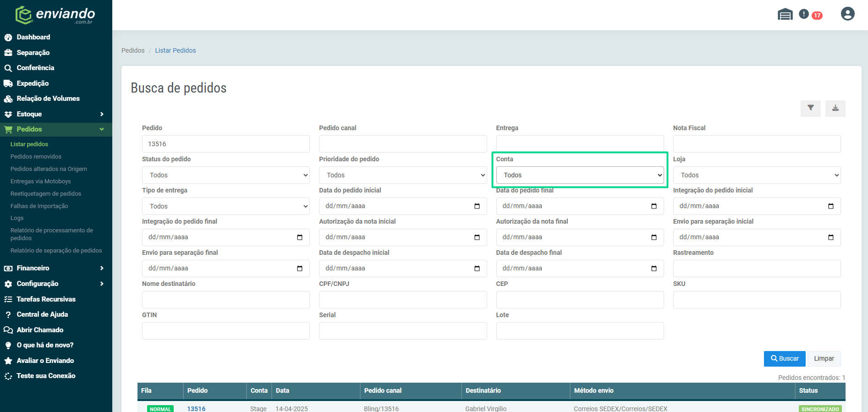
Task: Open Logs submenu item
Action: tap(17, 218)
